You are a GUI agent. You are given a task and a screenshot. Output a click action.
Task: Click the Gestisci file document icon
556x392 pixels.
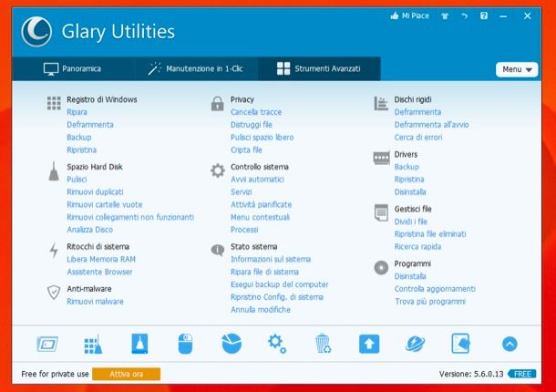point(381,212)
